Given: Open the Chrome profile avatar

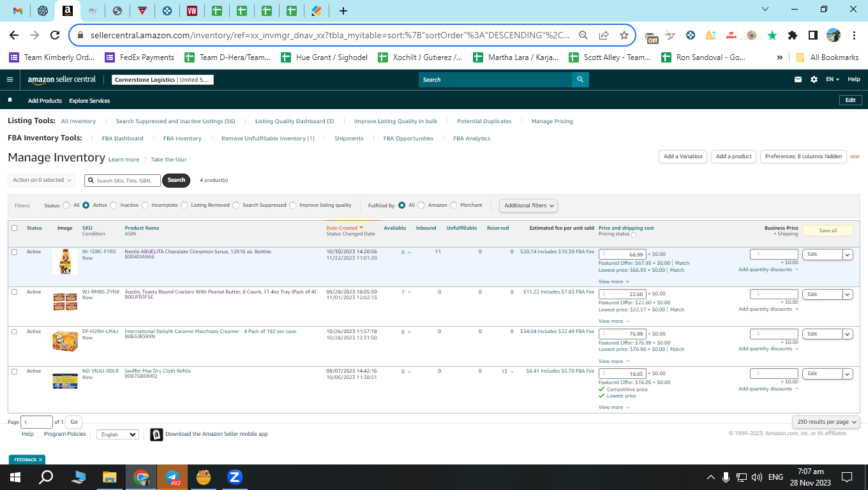Looking at the screenshot, I should (834, 36).
